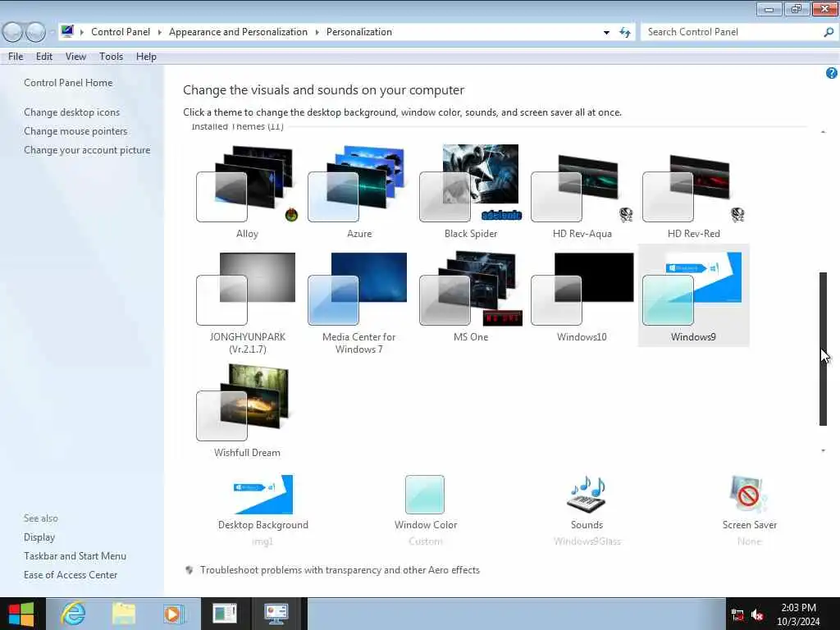The width and height of the screenshot is (840, 630).
Task: Open the taskbar clock and date
Action: tap(798, 614)
